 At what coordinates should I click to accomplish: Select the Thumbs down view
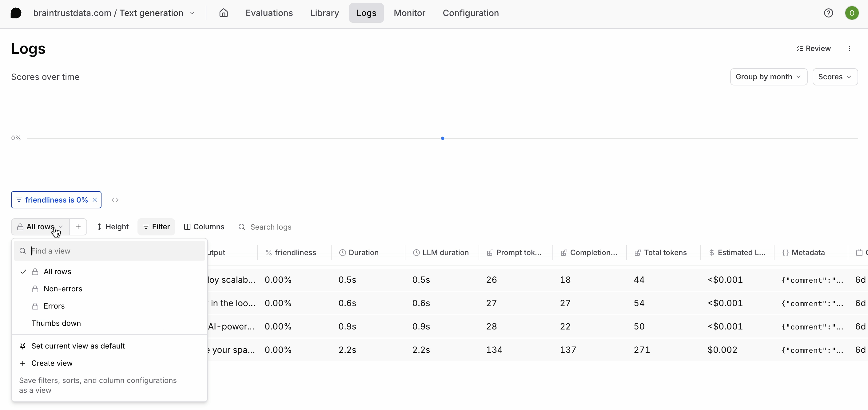[56, 323]
